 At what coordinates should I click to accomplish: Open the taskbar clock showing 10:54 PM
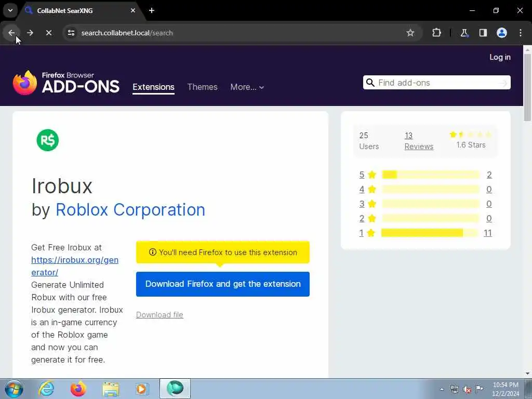[506, 389]
